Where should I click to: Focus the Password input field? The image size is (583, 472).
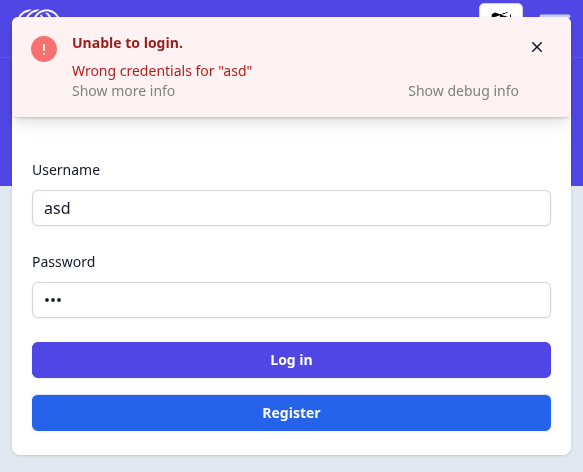(x=291, y=300)
